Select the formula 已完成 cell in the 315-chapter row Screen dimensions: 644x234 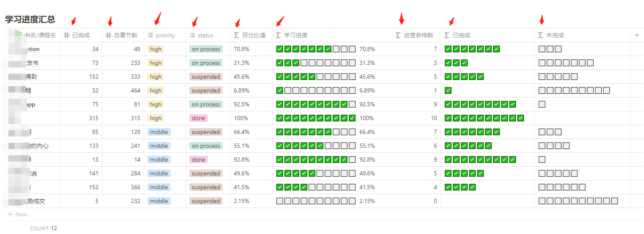pos(487,118)
